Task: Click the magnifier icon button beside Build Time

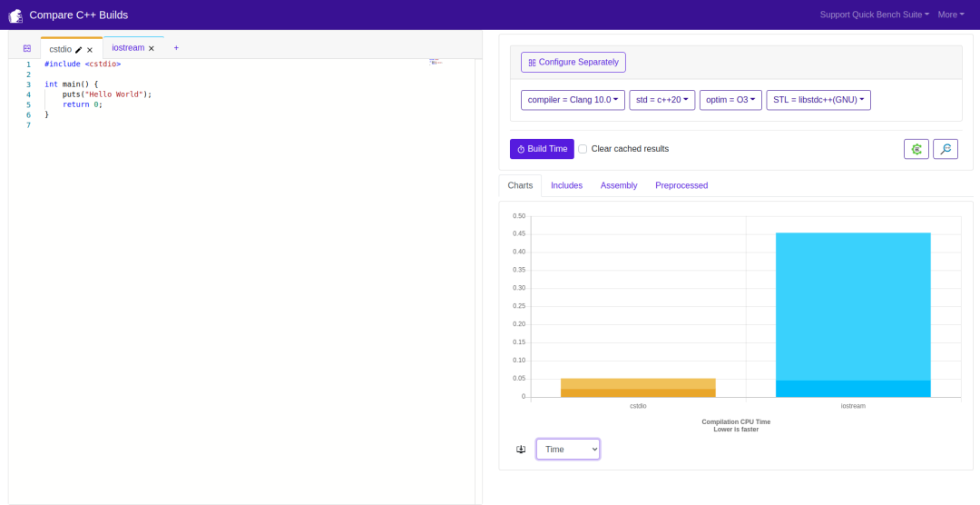Action: 945,149
